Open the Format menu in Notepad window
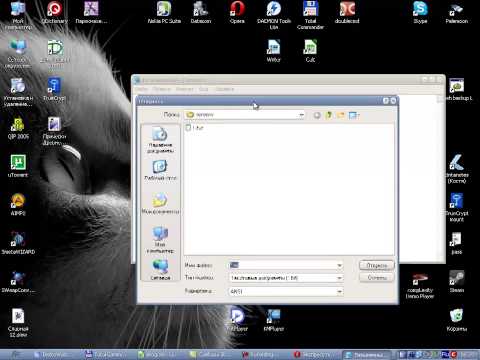This screenshot has height=360, width=480. [x=185, y=89]
